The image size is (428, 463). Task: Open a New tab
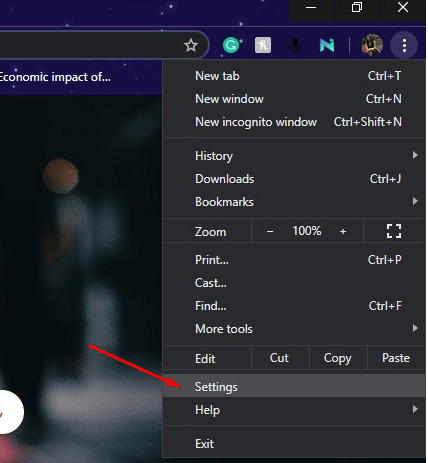tap(294, 76)
